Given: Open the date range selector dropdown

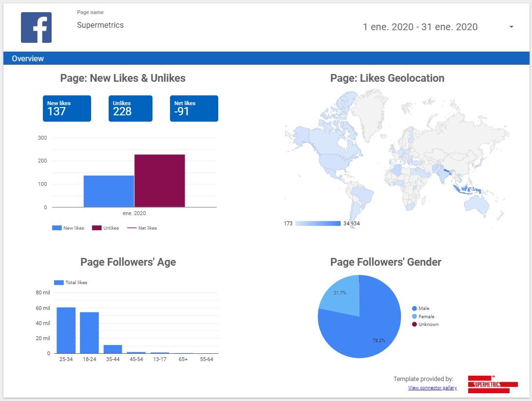Looking at the screenshot, I should pos(420,27).
